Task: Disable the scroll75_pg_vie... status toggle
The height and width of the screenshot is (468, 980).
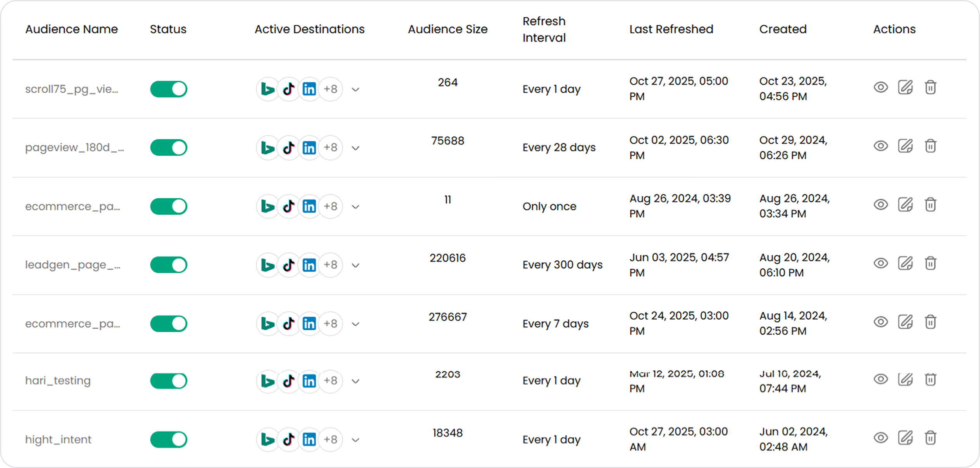Action: (x=169, y=89)
